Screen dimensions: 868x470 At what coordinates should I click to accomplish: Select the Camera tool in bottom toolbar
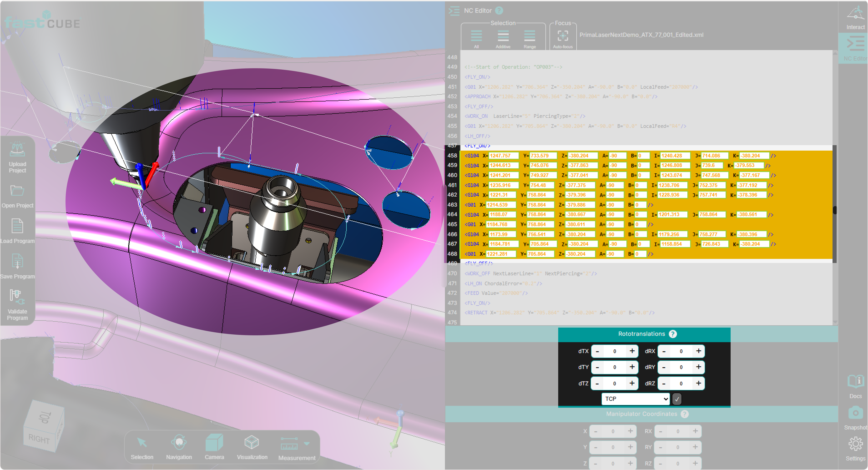click(x=214, y=443)
